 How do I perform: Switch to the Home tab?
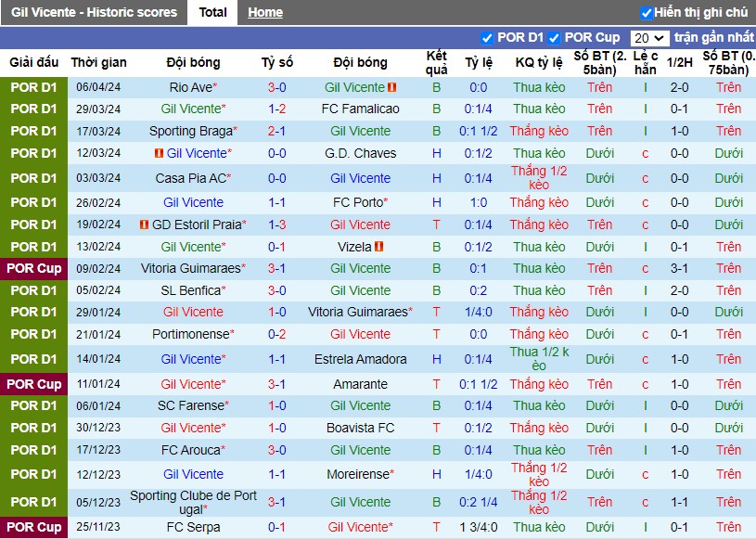265,13
